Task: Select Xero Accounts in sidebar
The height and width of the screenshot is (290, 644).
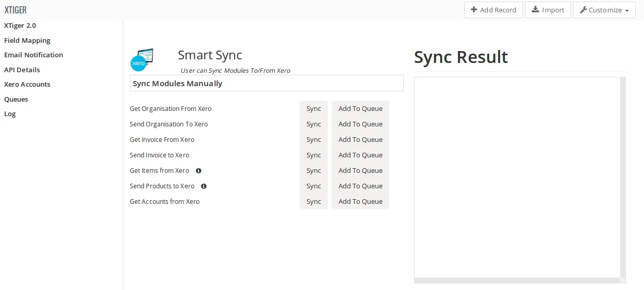Action: [27, 84]
